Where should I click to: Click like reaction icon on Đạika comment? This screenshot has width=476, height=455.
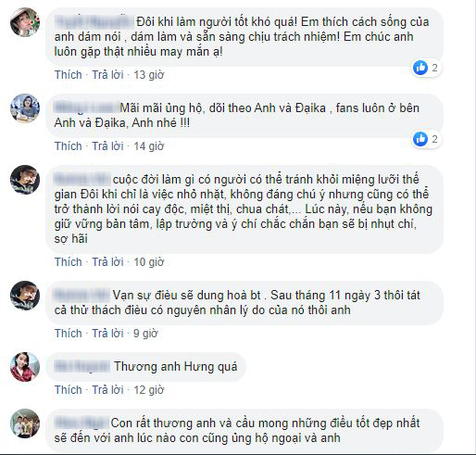pos(420,139)
